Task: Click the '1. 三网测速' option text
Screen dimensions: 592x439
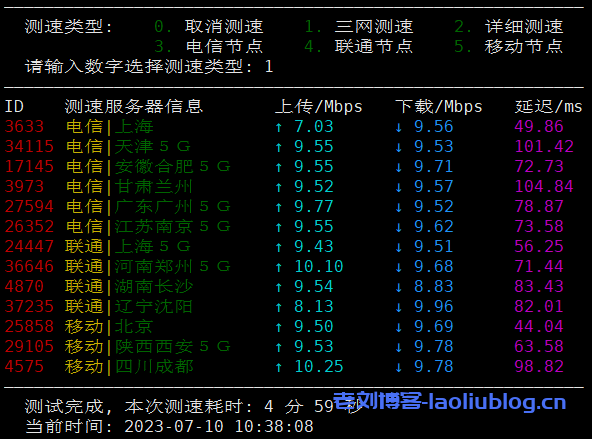Action: [359, 26]
